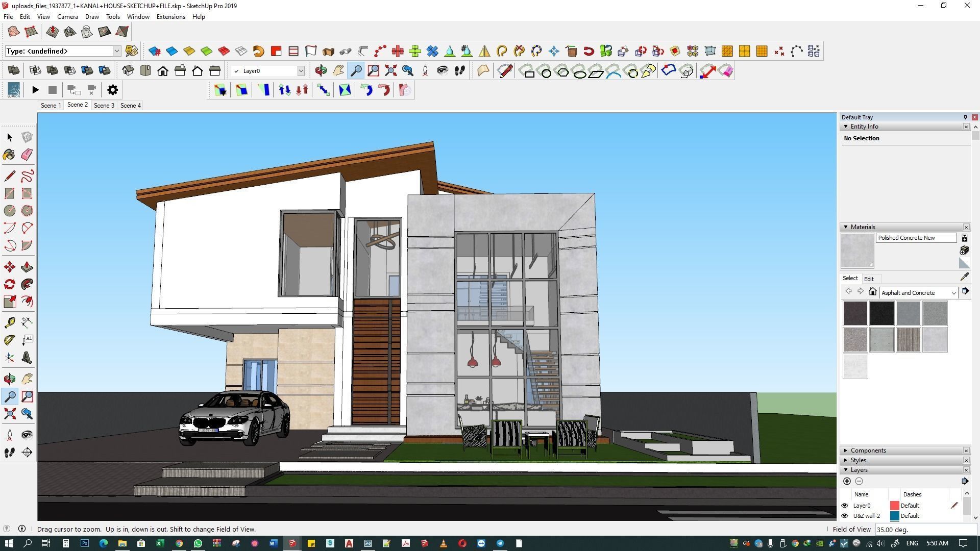
Task: Expand the Styles panel
Action: [846, 460]
